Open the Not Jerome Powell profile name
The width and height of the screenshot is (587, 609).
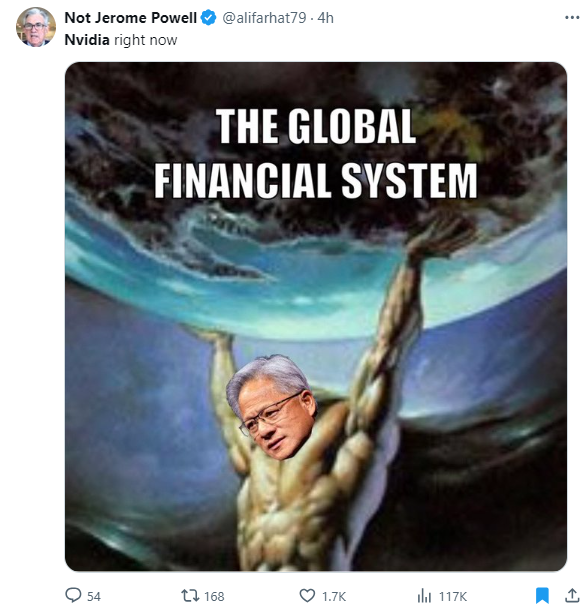click(x=131, y=18)
